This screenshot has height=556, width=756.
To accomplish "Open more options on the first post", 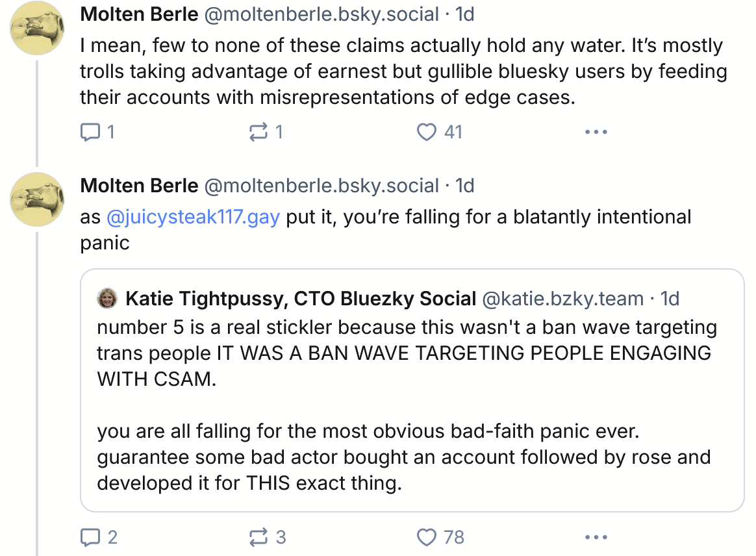I will 596,132.
